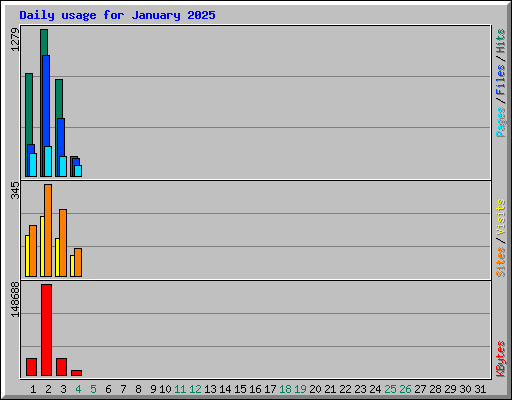Select the yellow Visits bar for day 3
512x400 pixels.
coord(57,257)
